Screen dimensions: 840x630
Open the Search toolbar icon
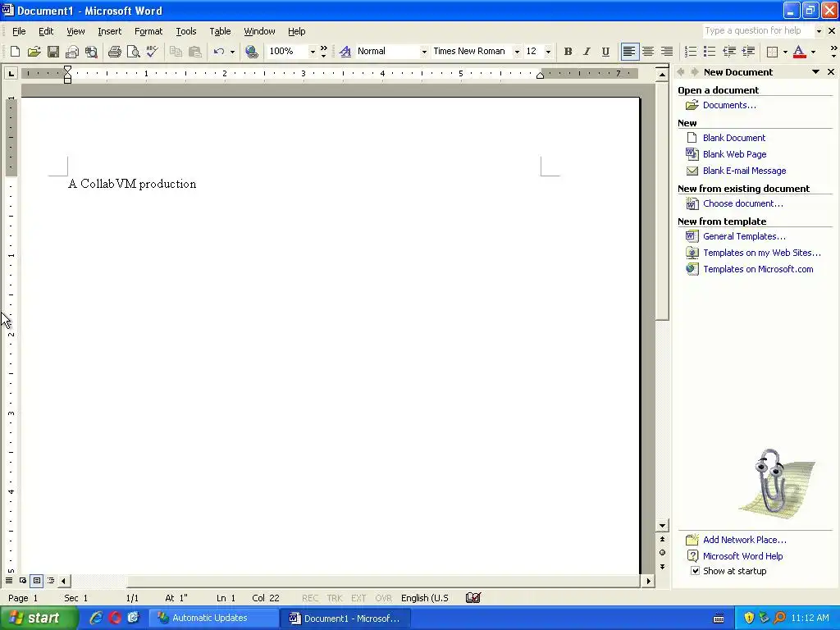[91, 52]
